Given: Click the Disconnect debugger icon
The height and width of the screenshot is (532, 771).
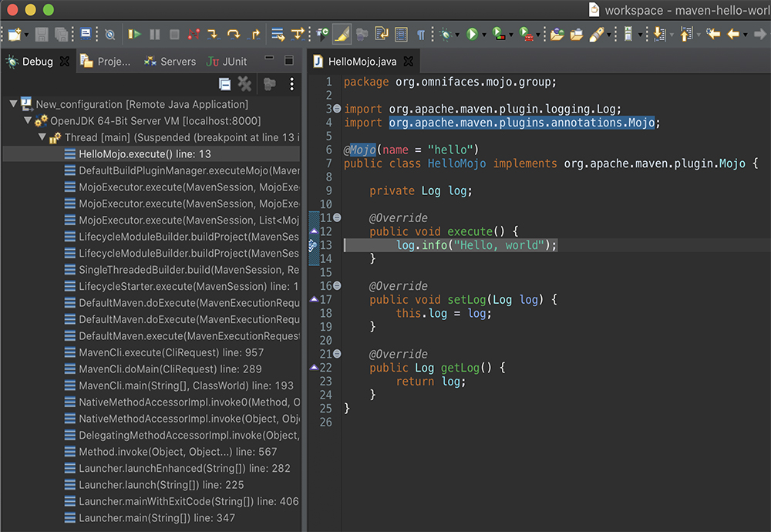Looking at the screenshot, I should [194, 34].
